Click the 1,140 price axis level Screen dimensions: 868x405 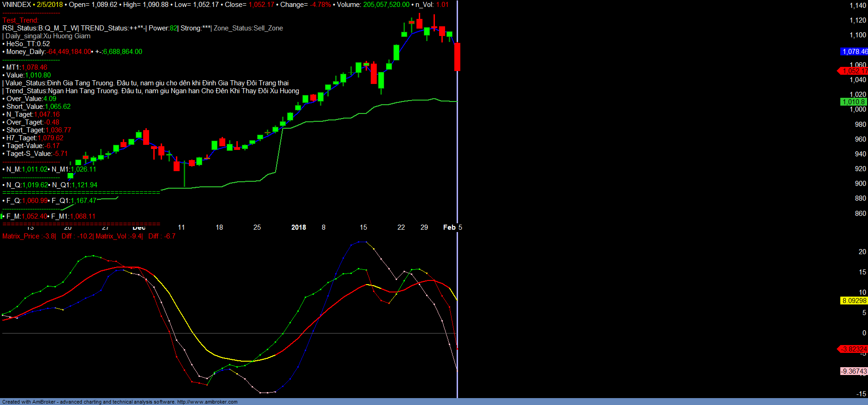click(x=858, y=6)
